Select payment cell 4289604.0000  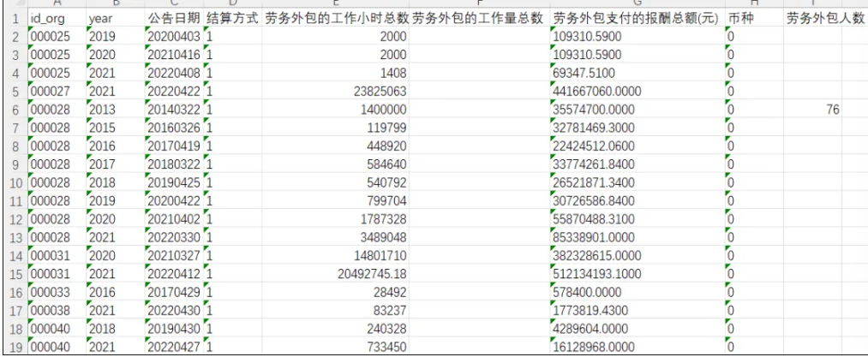coord(638,329)
